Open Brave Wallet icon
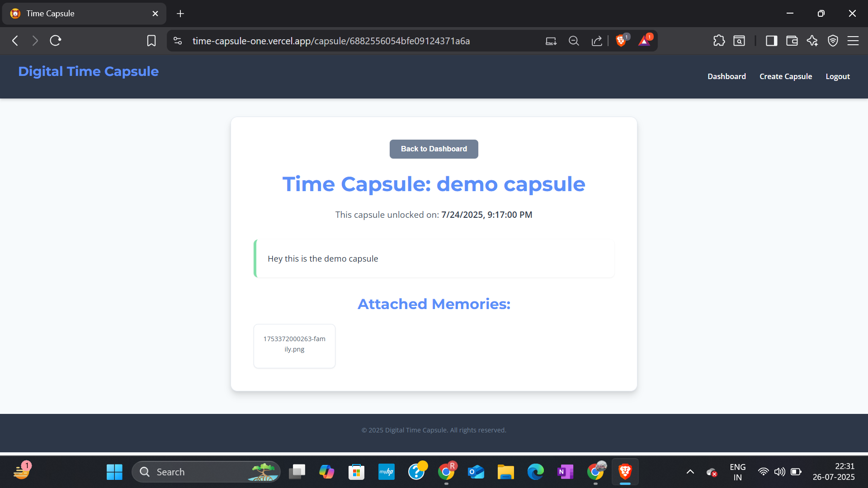The image size is (868, 488). tap(792, 41)
